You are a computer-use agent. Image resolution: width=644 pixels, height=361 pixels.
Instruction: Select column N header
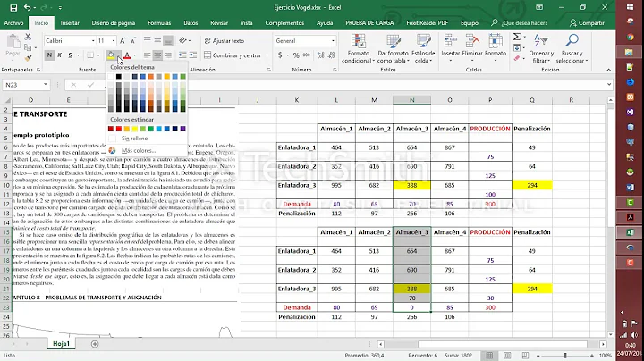tap(411, 100)
